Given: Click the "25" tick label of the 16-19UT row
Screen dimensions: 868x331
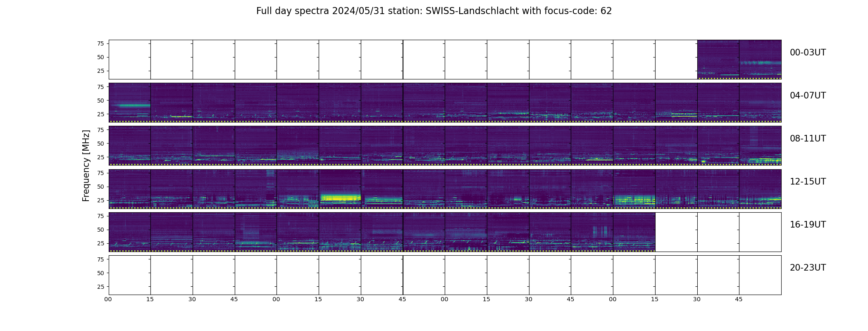Looking at the screenshot, I should (100, 243).
